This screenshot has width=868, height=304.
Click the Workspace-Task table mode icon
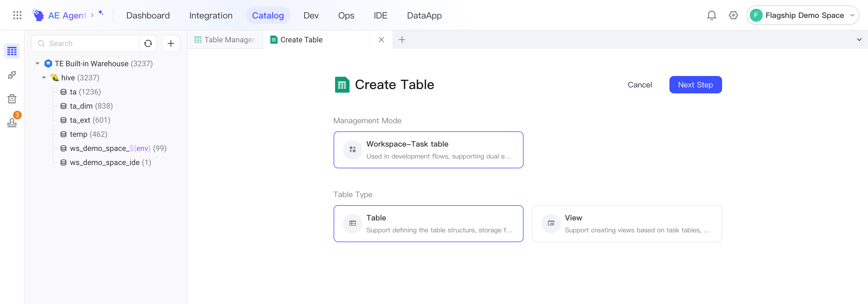click(352, 150)
